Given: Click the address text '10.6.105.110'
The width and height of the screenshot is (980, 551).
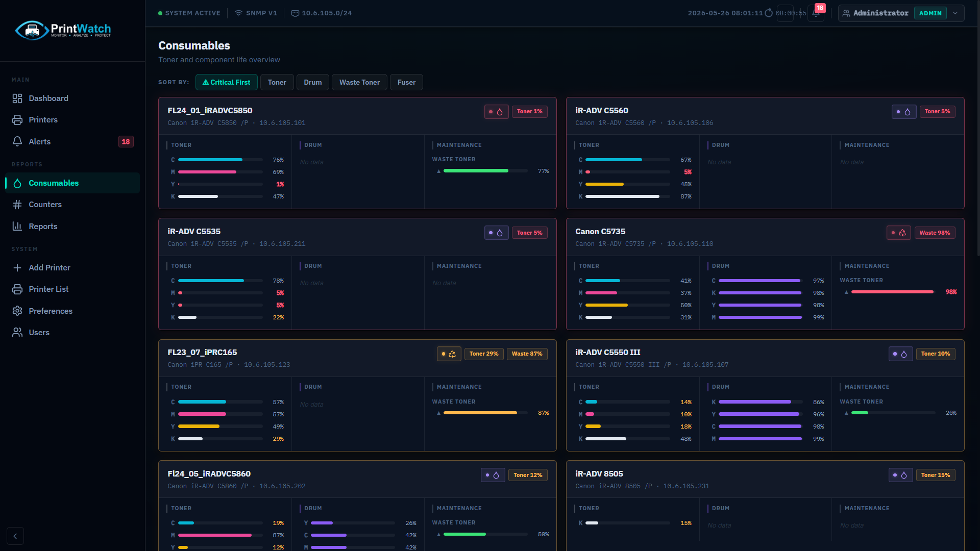Looking at the screenshot, I should pos(690,244).
